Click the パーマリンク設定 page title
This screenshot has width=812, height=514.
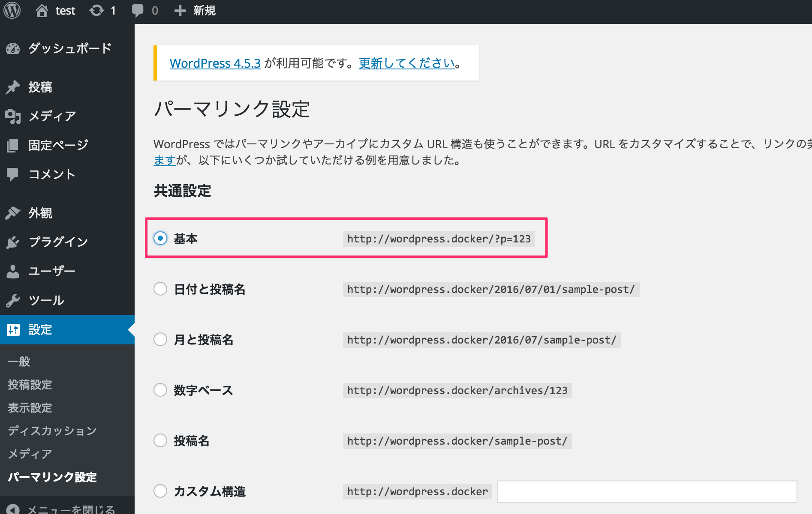(232, 109)
